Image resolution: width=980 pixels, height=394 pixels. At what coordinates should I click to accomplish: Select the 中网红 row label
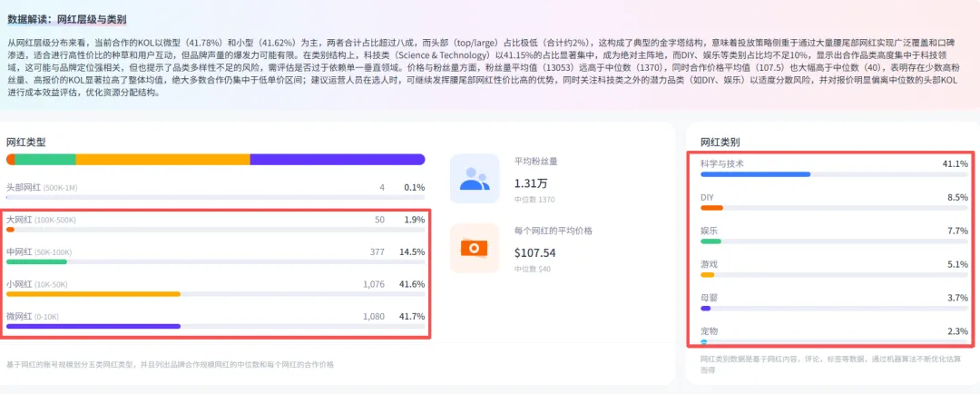point(39,252)
